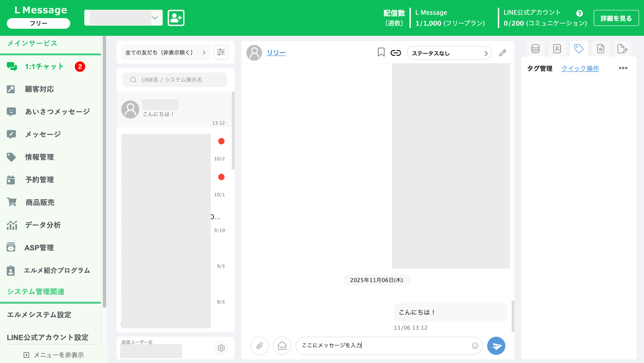Viewport: 644px width, 363px height.
Task: Click the 0/200 (コミュニケーション) count
Action: tap(545, 23)
